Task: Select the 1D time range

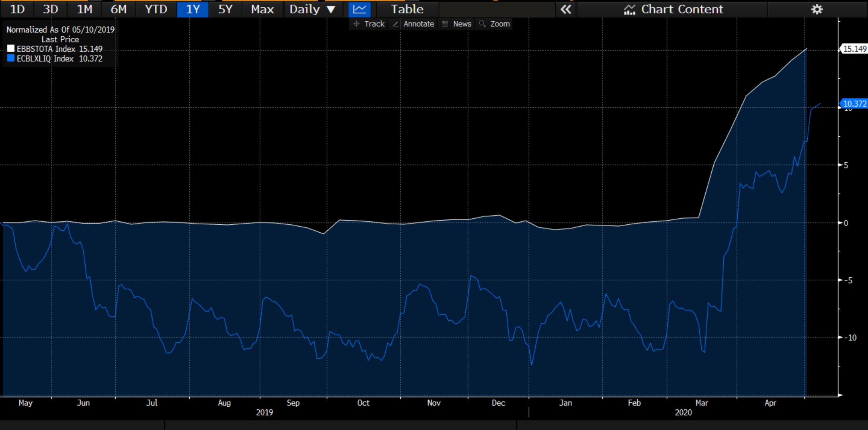Action: (17, 9)
